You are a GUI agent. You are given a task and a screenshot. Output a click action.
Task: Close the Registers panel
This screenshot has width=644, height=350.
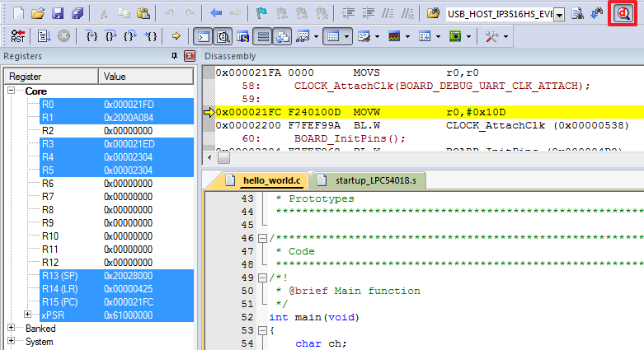tap(189, 55)
